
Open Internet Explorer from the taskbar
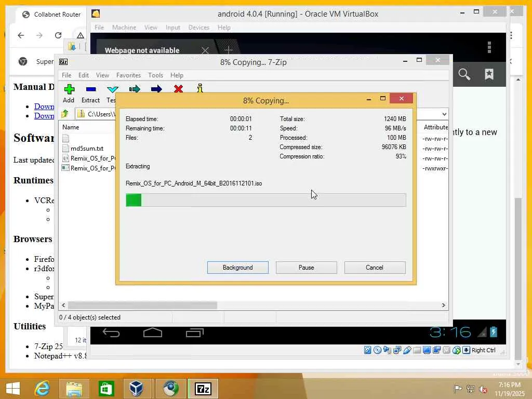[43, 389]
